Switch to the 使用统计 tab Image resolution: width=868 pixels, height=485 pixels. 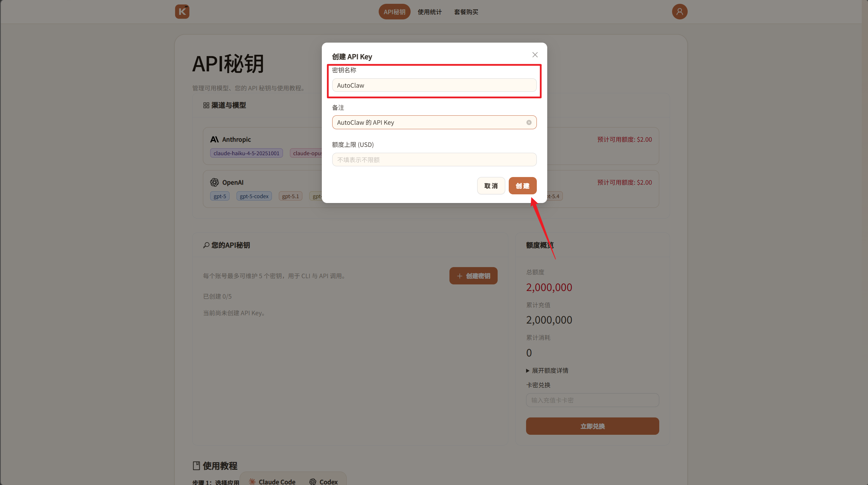(x=429, y=12)
